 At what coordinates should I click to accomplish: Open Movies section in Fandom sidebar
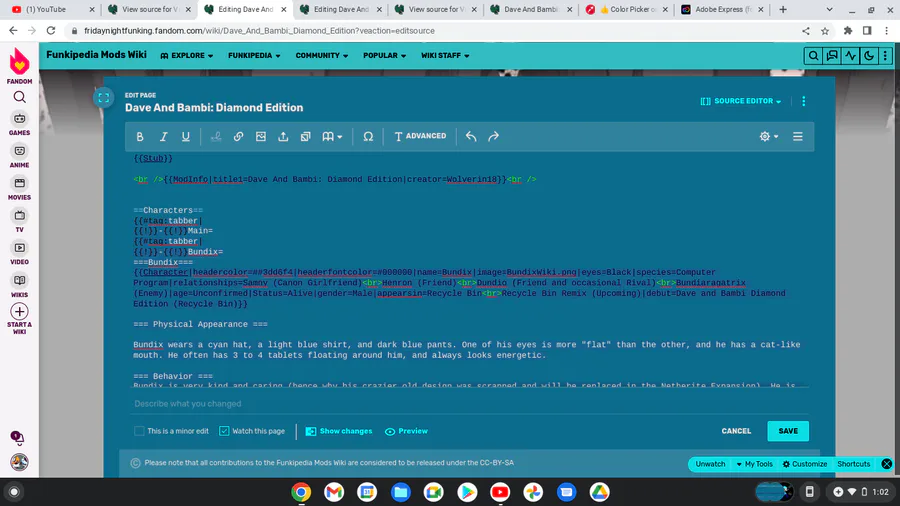point(20,188)
